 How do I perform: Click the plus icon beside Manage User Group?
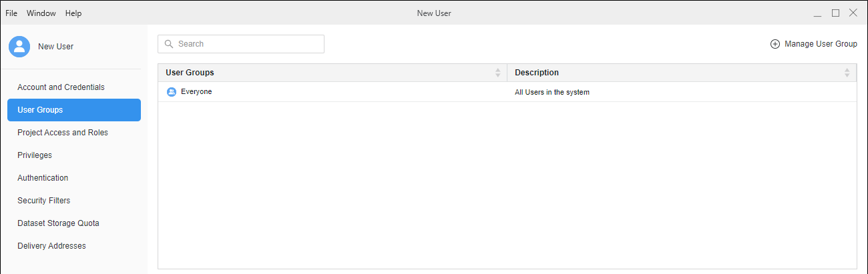click(x=775, y=44)
